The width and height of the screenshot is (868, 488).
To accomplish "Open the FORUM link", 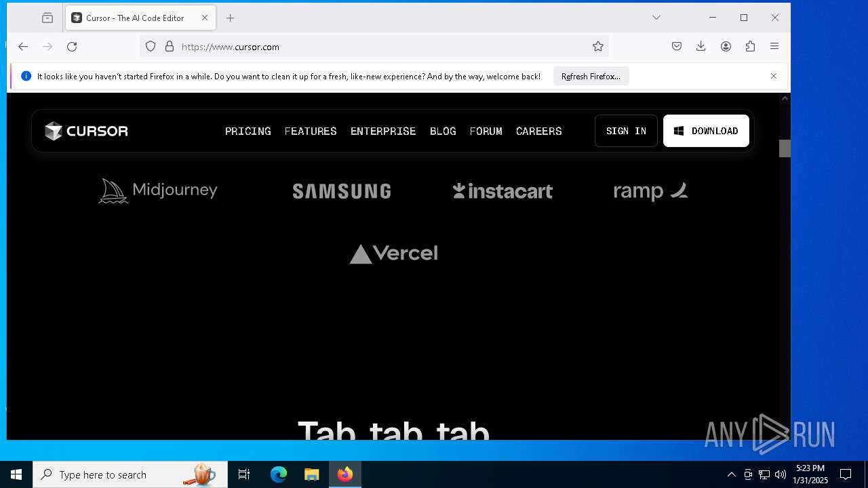I will coord(486,131).
